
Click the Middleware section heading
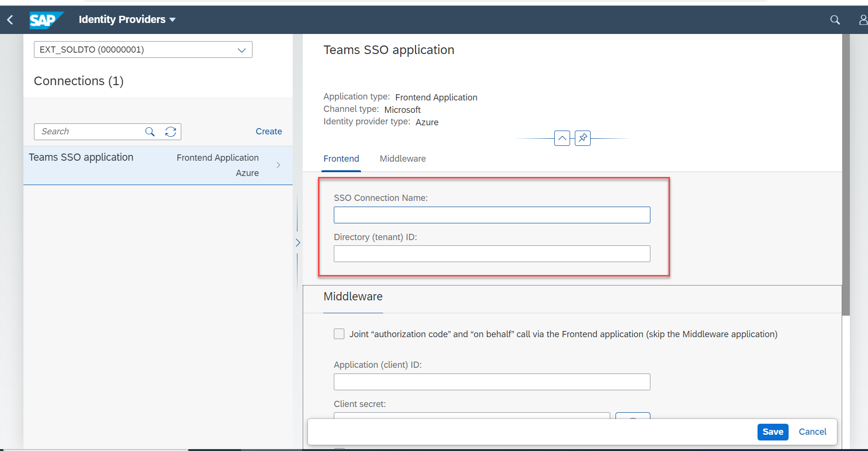pos(353,297)
